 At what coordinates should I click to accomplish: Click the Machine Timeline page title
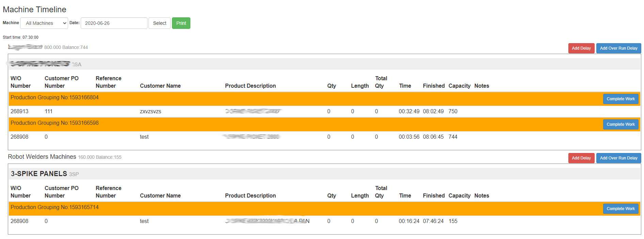(x=34, y=10)
